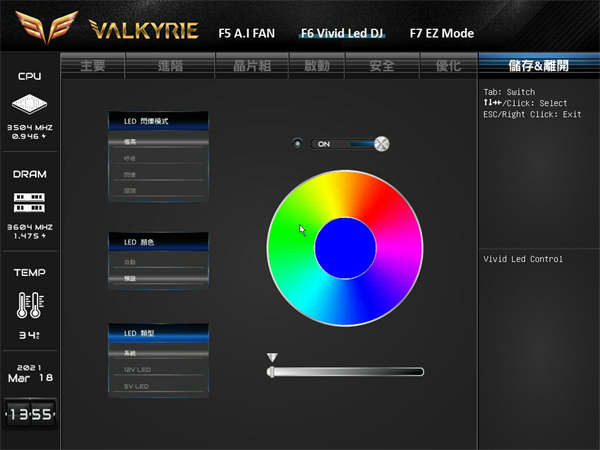Image resolution: width=600 pixels, height=450 pixels.
Task: Click the blue preview circle in wheel center
Action: 345,248
